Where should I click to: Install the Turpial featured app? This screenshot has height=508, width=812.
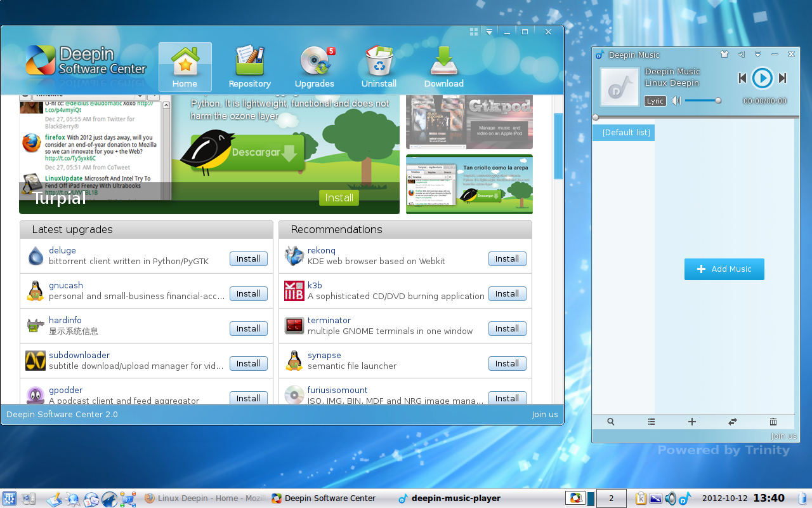point(339,198)
